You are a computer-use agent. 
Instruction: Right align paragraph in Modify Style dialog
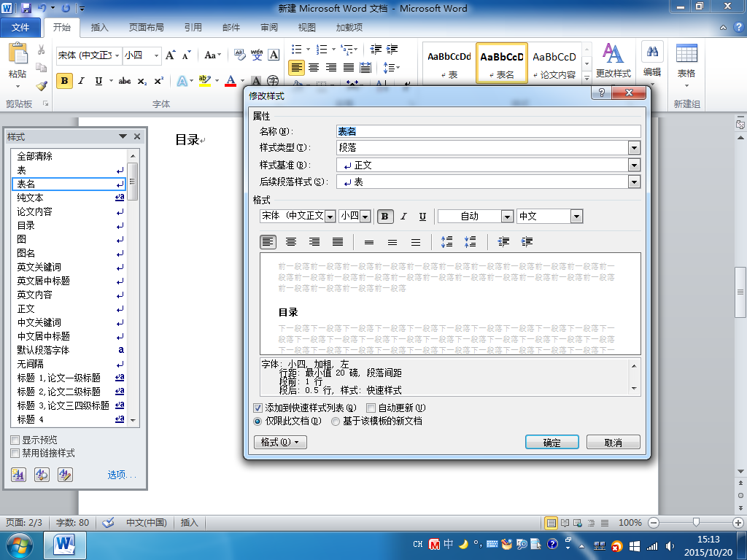pos(314,242)
